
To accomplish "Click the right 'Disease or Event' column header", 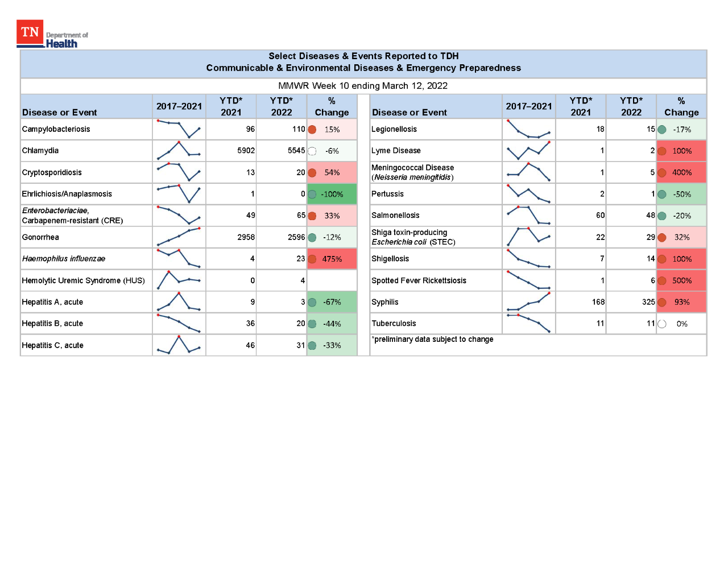I will (x=409, y=113).
